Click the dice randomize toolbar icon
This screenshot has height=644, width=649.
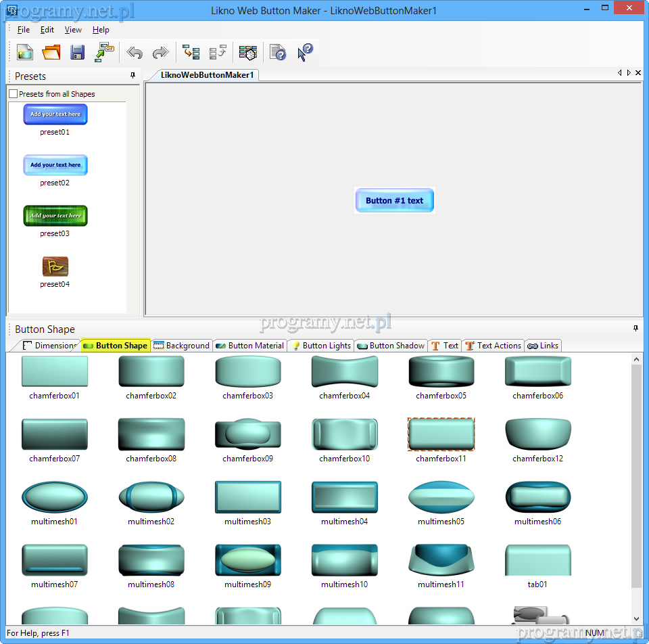[248, 53]
